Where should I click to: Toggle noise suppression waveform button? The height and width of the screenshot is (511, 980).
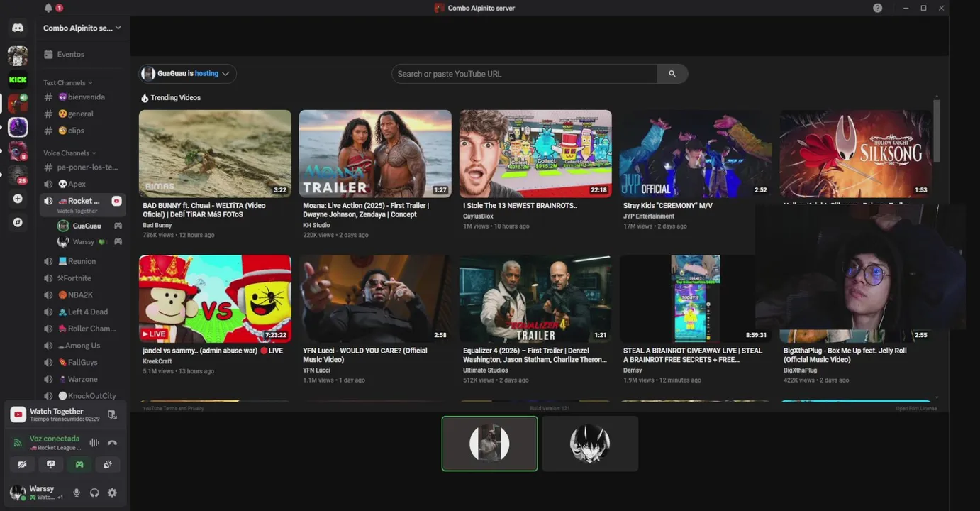94,443
